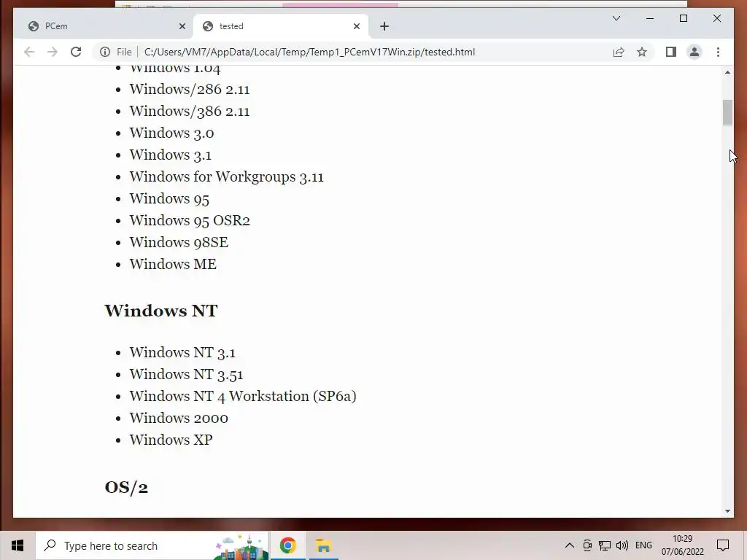Click the Windows 98SE text

coord(179,242)
